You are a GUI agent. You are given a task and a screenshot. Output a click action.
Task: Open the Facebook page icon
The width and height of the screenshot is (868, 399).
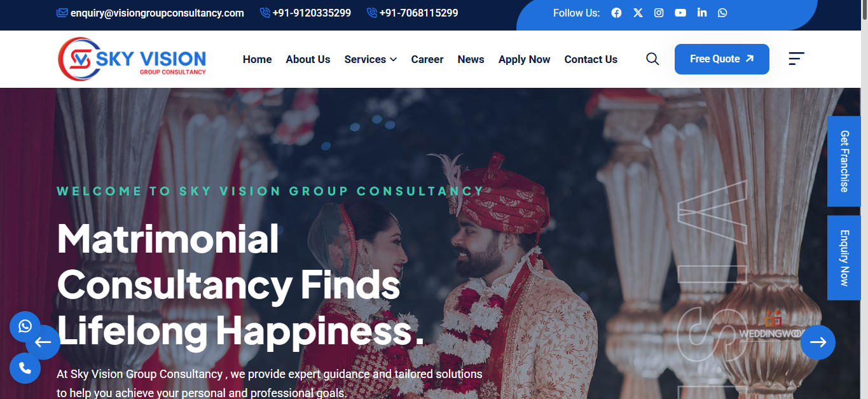[616, 13]
